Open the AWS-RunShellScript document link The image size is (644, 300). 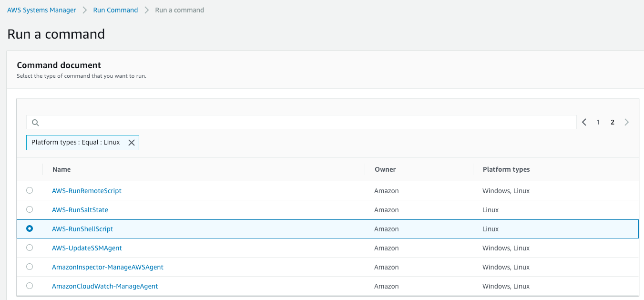82,229
